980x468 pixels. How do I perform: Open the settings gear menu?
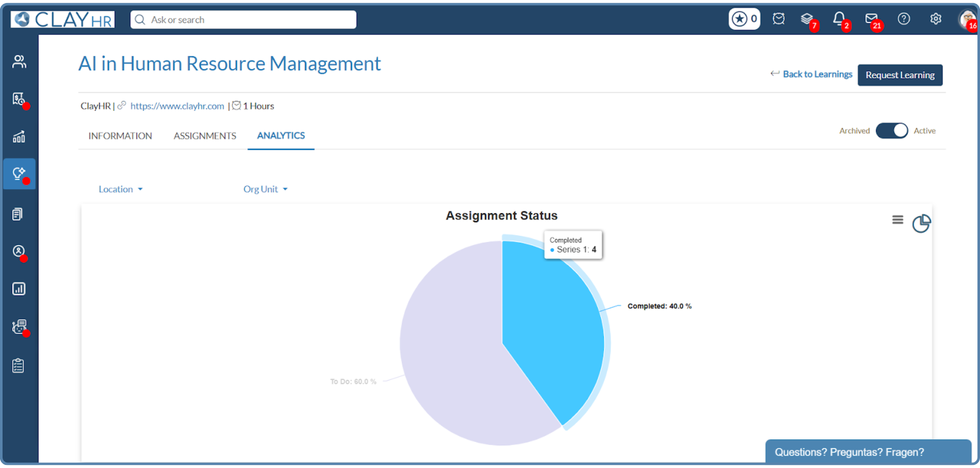(936, 19)
